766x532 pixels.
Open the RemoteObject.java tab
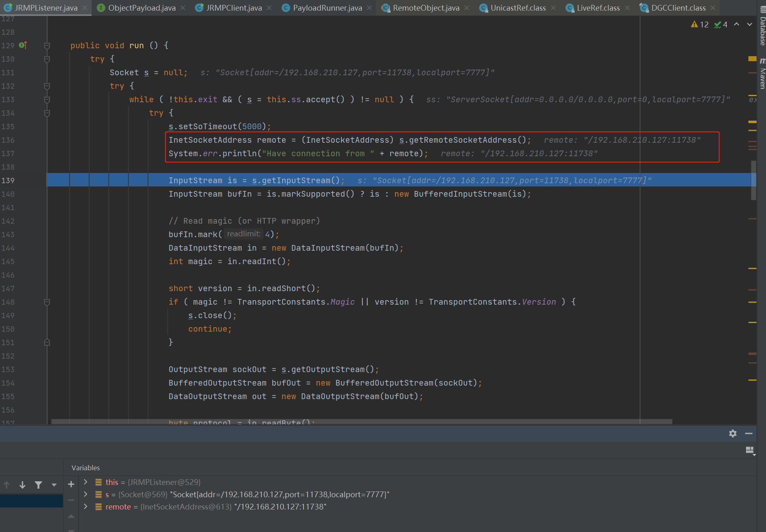click(426, 8)
